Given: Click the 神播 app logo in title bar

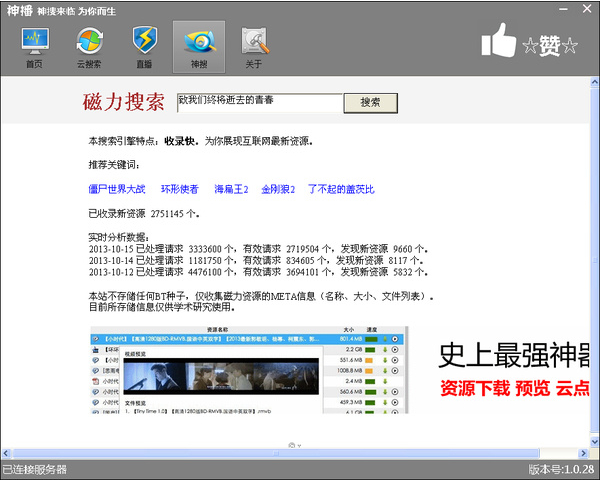Looking at the screenshot, I should (x=22, y=8).
